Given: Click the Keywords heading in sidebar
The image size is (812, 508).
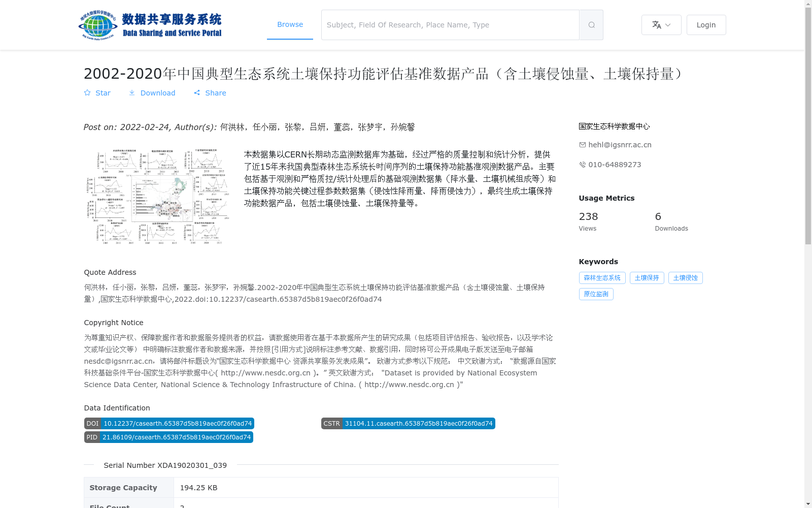Looking at the screenshot, I should [598, 262].
